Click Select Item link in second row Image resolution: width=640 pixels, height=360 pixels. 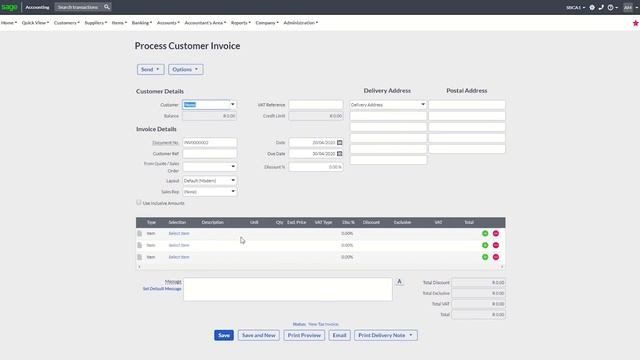(x=179, y=245)
